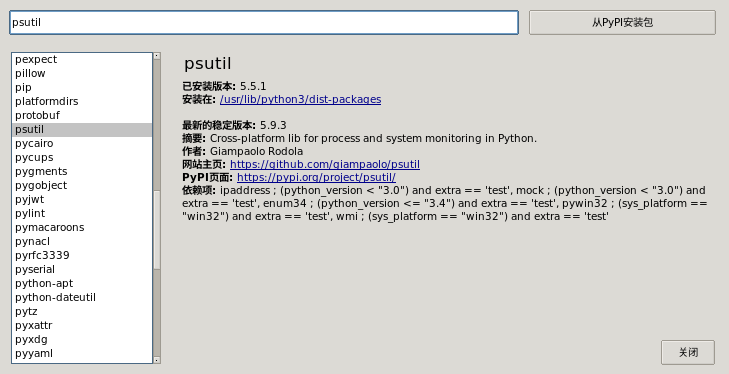The image size is (729, 374).
Task: Open the /usr/lib/python3/dist-packages link
Action: [300, 99]
